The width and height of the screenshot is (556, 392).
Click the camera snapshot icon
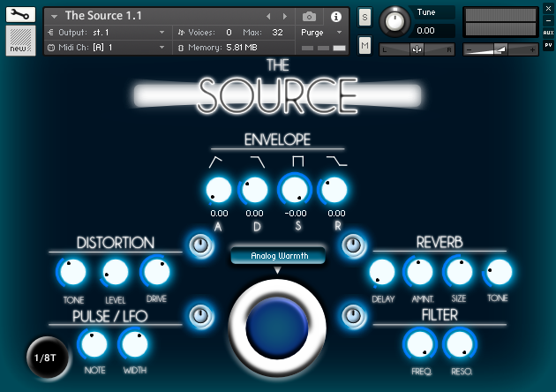tap(309, 16)
